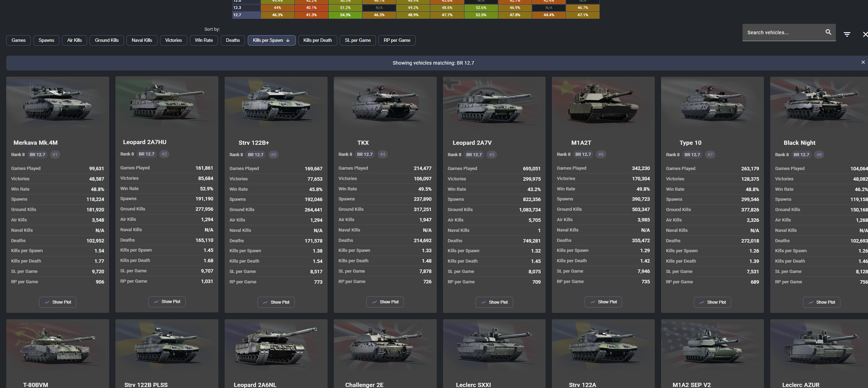Click the BR 12.7 badge on Leopard 2A7V
Screen dimensions: 868x388
[474, 155]
